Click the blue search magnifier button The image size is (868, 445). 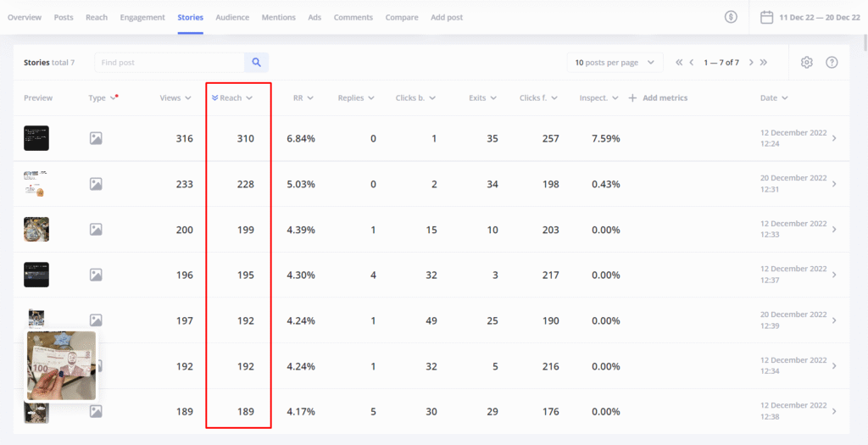256,62
